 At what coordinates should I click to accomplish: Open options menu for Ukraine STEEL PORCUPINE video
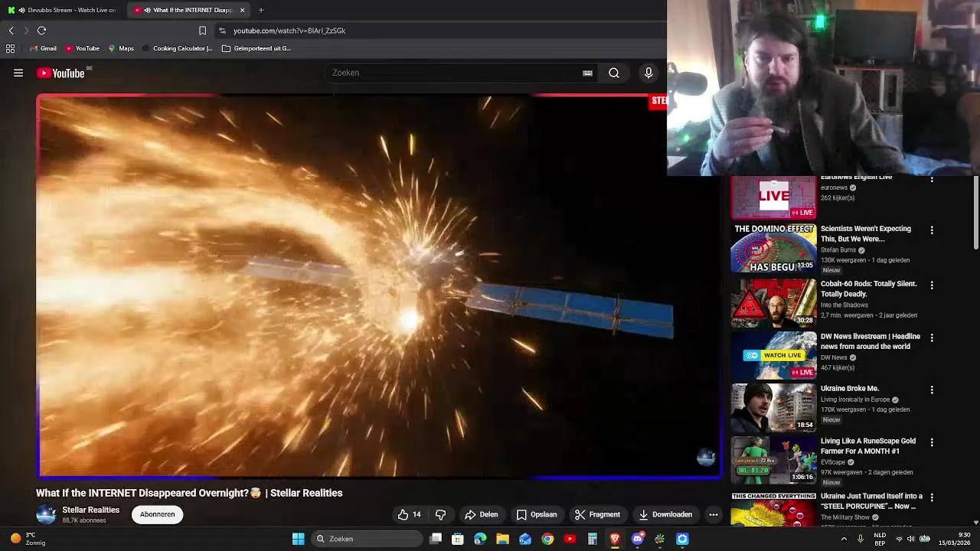click(x=932, y=497)
